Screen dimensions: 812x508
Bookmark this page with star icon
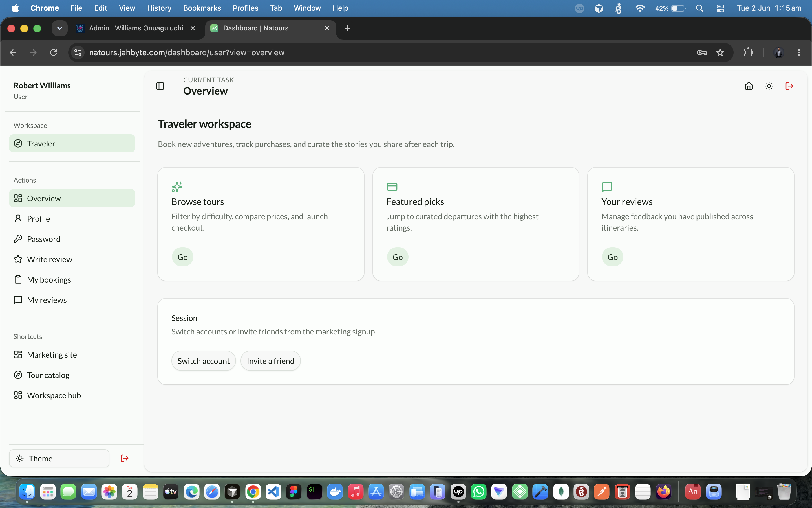click(x=720, y=52)
